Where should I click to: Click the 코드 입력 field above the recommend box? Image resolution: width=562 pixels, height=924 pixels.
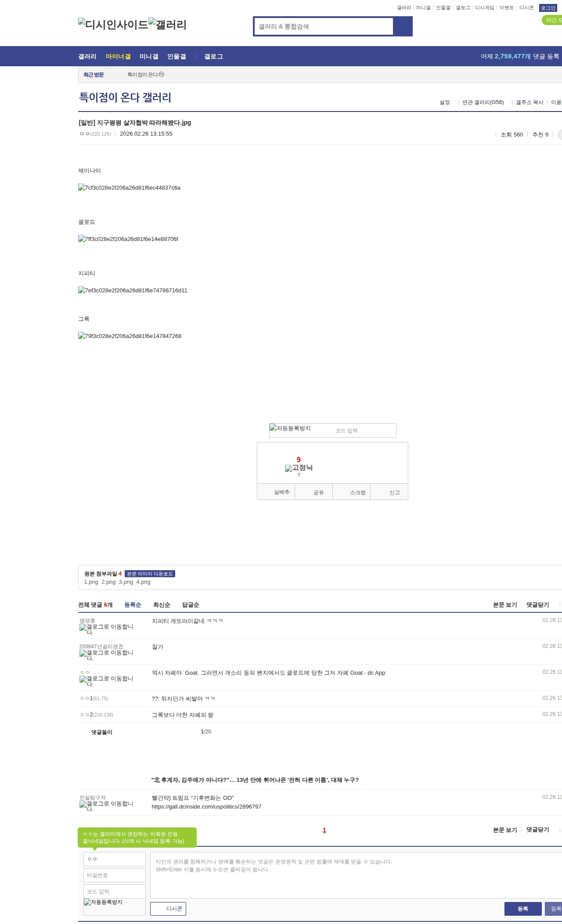(364, 431)
